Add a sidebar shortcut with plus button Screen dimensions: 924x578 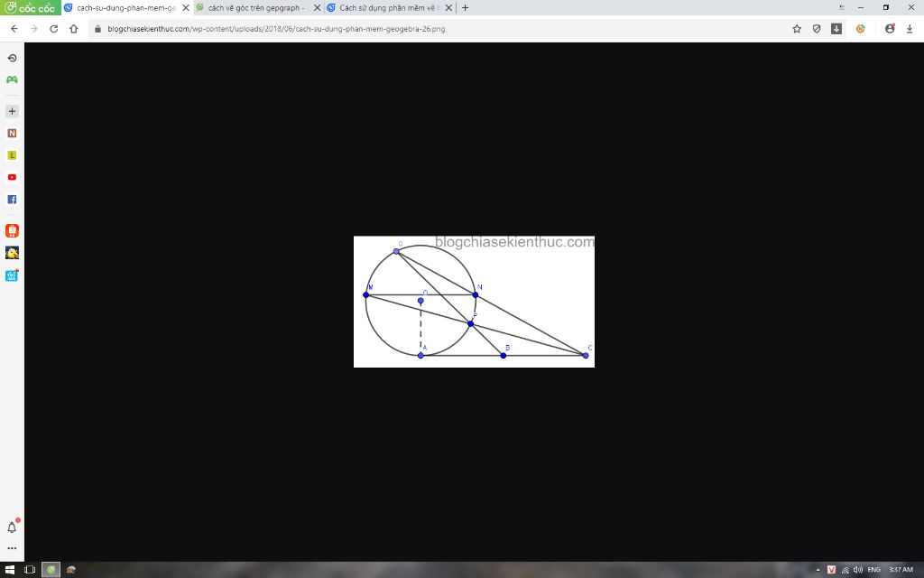pos(12,111)
